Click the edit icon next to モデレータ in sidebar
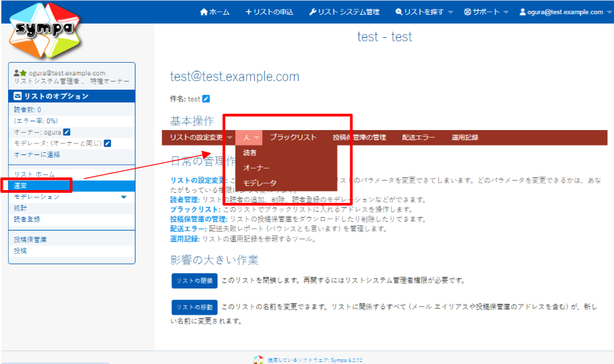This screenshot has width=614, height=364. 107,143
